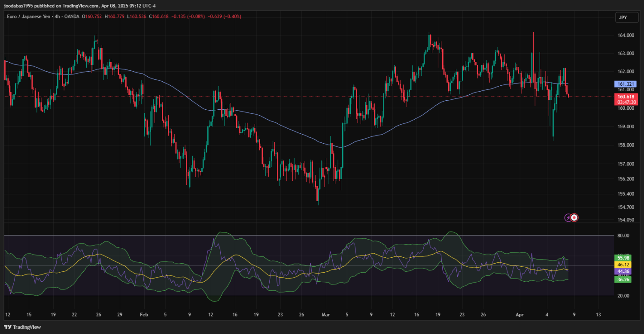
Task: Select the red 160.618 current price label
Action: click(626, 96)
